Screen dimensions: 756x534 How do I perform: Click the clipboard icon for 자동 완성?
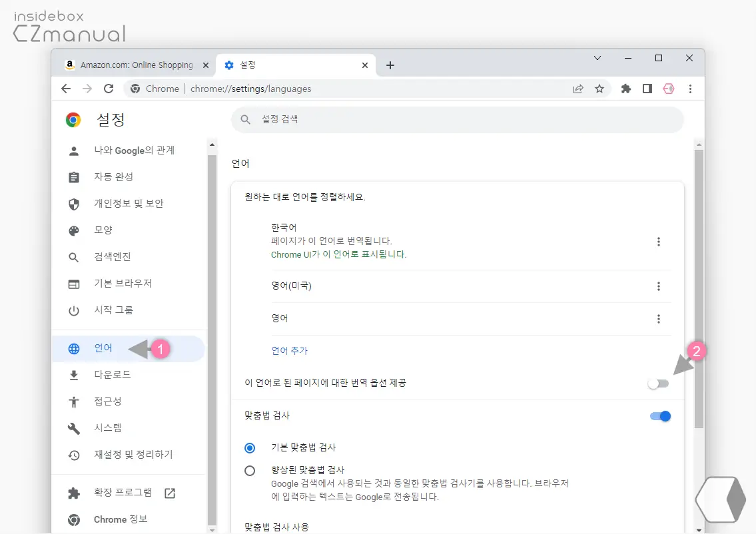pos(74,177)
